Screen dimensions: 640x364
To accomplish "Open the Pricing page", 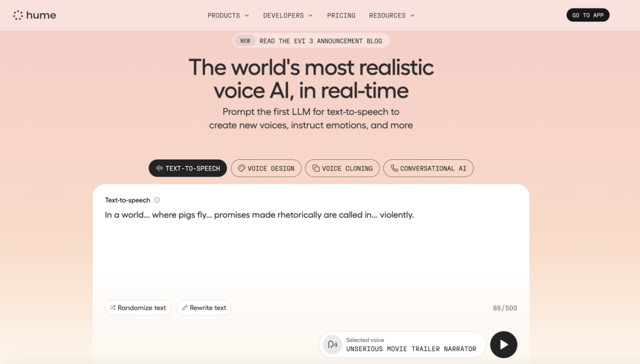I will pos(341,15).
